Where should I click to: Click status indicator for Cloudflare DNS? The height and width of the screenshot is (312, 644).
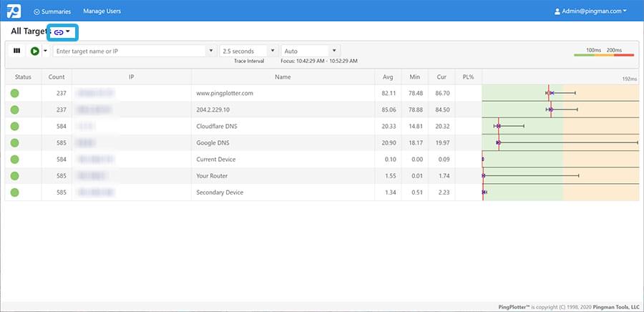pyautogui.click(x=15, y=127)
